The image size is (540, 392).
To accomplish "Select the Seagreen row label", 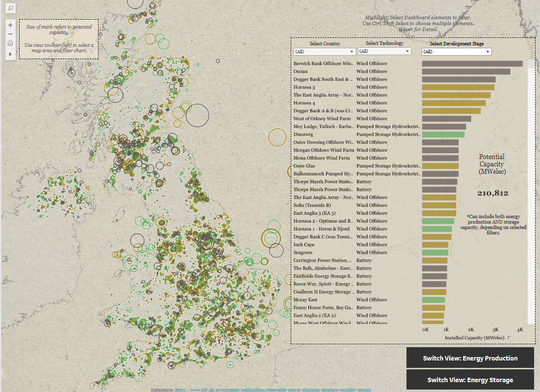I will tap(303, 253).
